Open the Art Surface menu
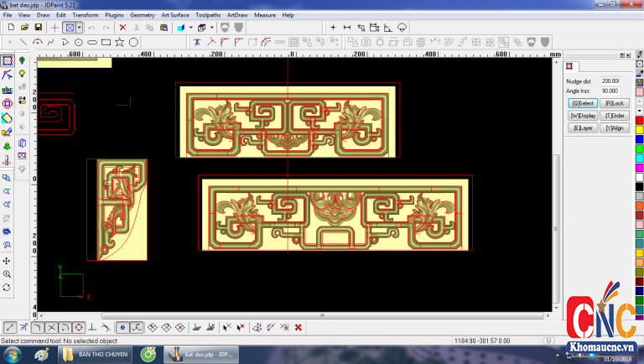The width and height of the screenshot is (644, 364). point(175,15)
